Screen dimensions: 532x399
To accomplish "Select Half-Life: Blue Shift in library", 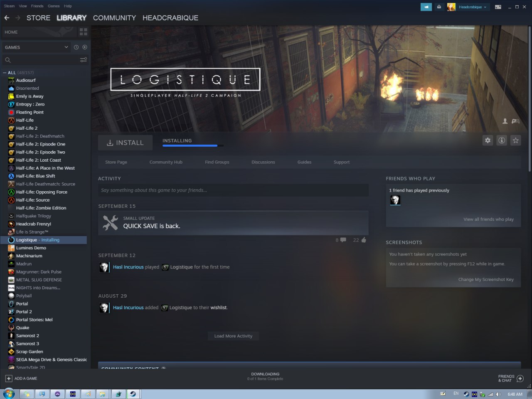I will [36, 176].
